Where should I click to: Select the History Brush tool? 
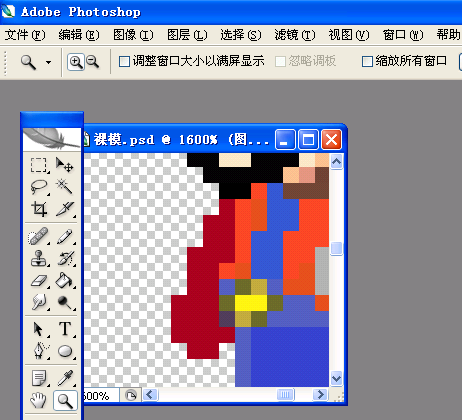[65, 258]
